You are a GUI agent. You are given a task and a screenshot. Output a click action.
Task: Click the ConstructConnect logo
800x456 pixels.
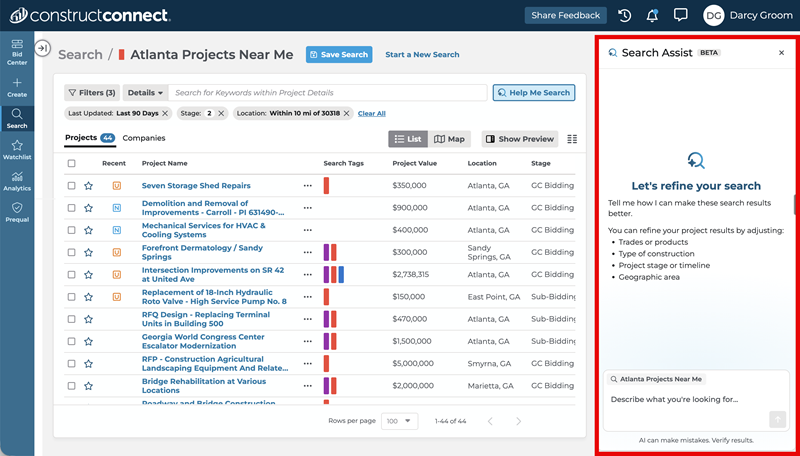pos(90,15)
